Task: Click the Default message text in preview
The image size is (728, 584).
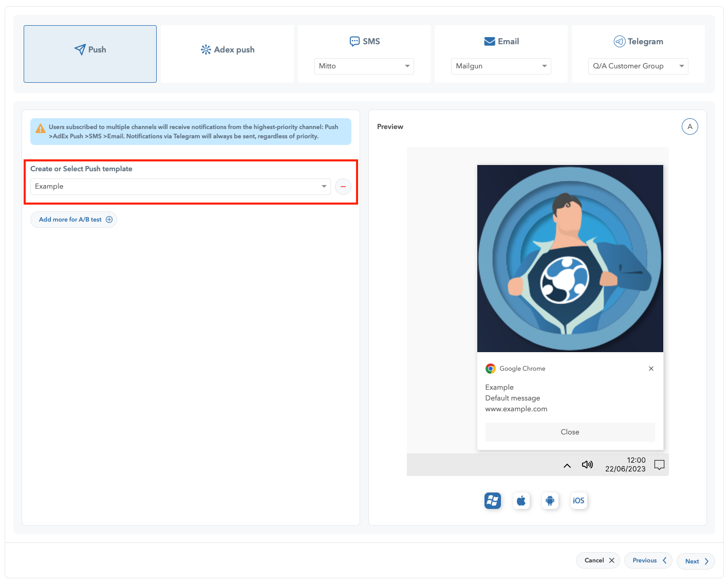Action: click(x=513, y=398)
